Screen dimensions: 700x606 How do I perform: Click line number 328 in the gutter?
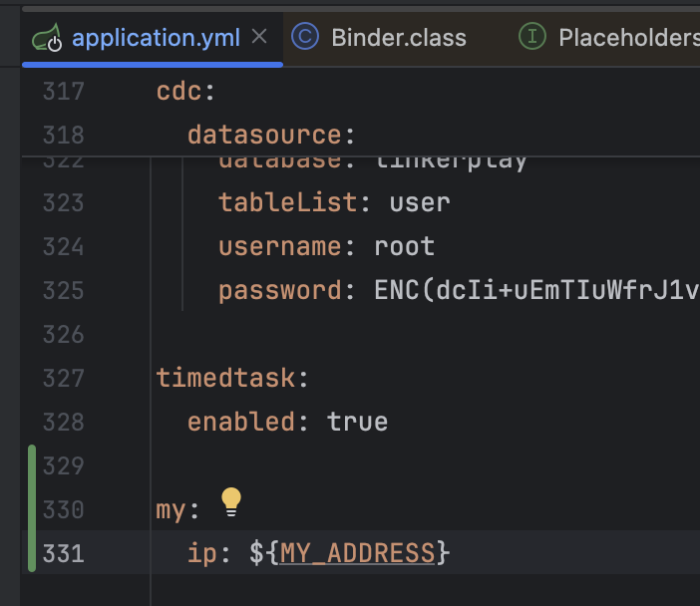click(x=64, y=422)
